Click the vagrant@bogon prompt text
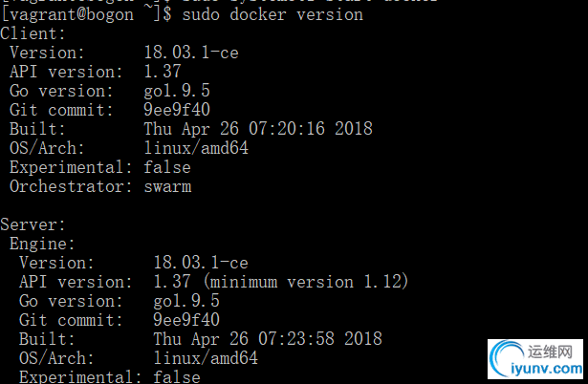Screen dimensions: 588x384 click(68, 15)
